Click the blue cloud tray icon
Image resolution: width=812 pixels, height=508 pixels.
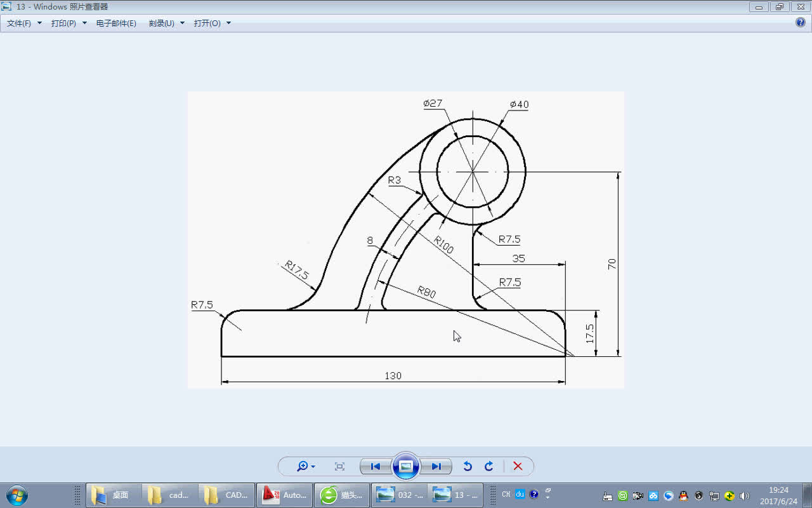pyautogui.click(x=653, y=496)
